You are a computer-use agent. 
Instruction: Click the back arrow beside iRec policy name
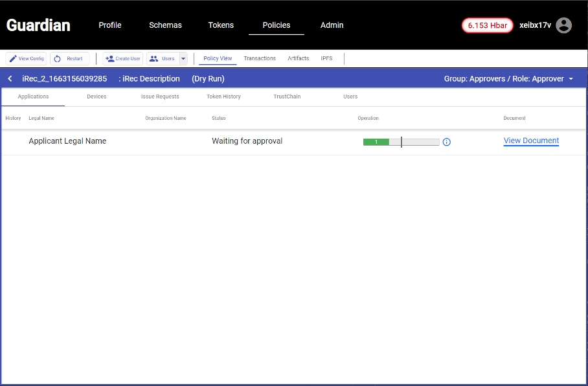(10, 79)
